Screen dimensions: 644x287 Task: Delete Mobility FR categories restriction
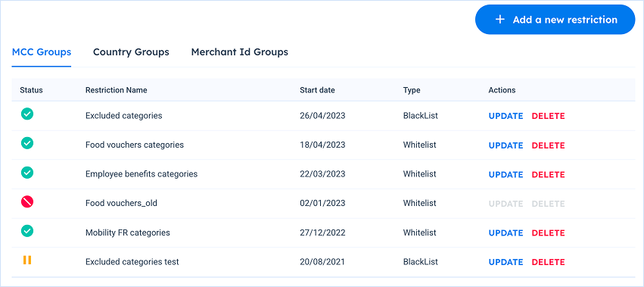coord(549,232)
